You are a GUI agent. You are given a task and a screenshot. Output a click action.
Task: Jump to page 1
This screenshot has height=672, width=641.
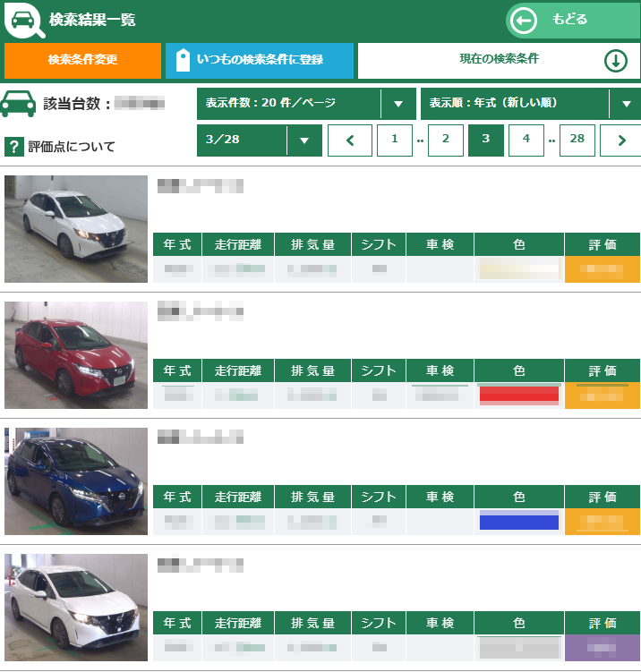(x=395, y=140)
